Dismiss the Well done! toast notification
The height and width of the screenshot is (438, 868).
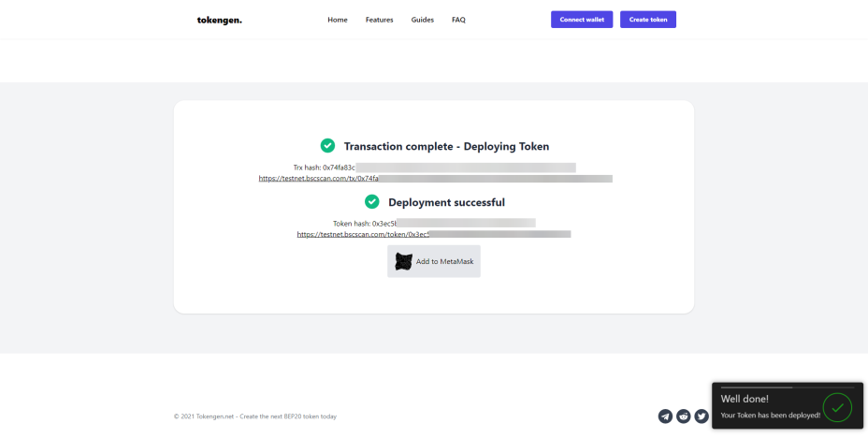click(x=788, y=405)
